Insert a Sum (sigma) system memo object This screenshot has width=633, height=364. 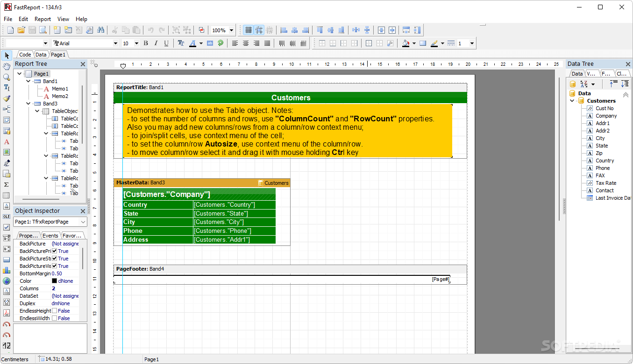[x=7, y=184]
